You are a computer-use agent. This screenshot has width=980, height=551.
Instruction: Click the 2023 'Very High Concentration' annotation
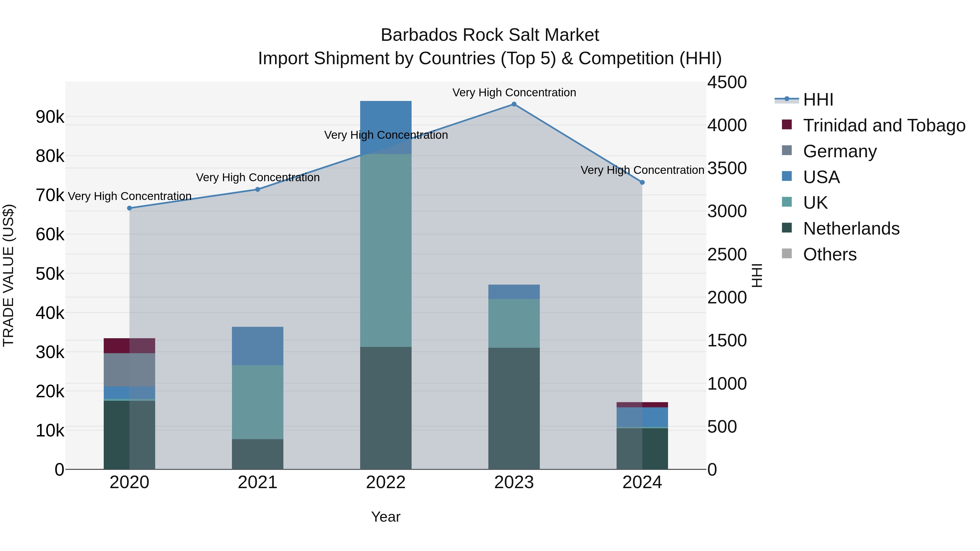click(x=514, y=93)
